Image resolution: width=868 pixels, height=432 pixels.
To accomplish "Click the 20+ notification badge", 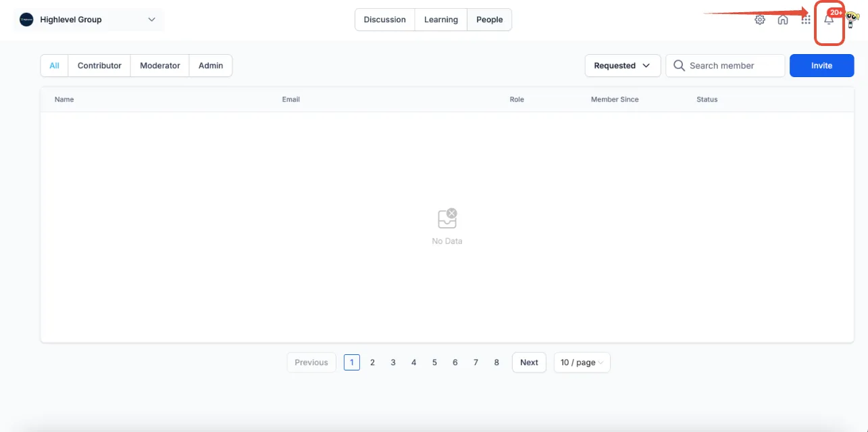I will click(836, 13).
